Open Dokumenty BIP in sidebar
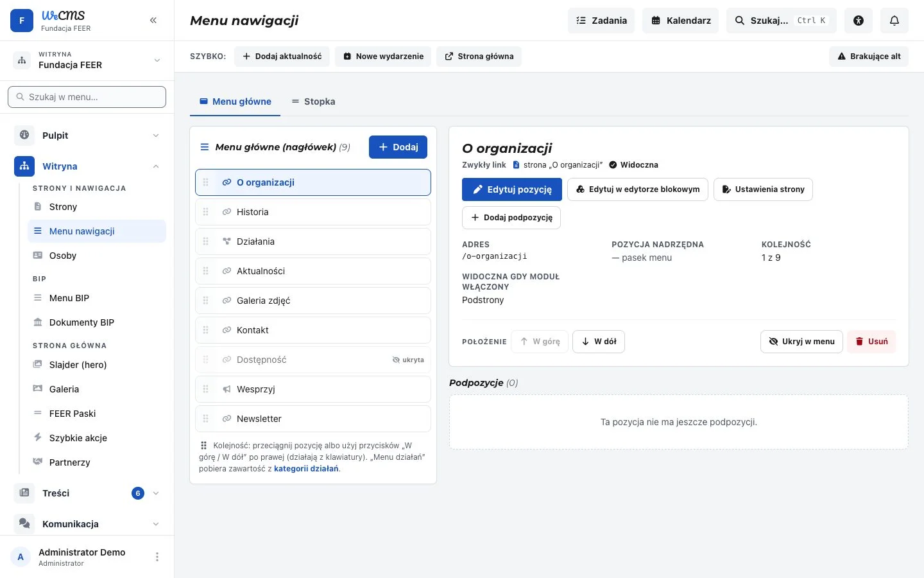The image size is (924, 578). tap(97, 322)
